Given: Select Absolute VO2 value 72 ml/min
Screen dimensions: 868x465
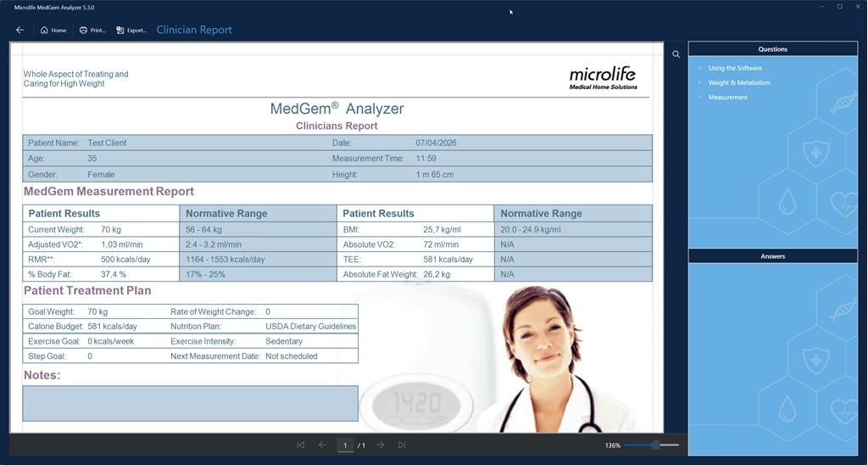Looking at the screenshot, I should [441, 244].
